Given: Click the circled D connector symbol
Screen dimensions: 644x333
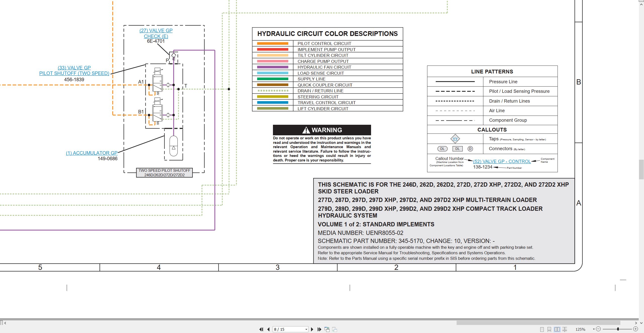Looking at the screenshot, I should click(470, 149).
